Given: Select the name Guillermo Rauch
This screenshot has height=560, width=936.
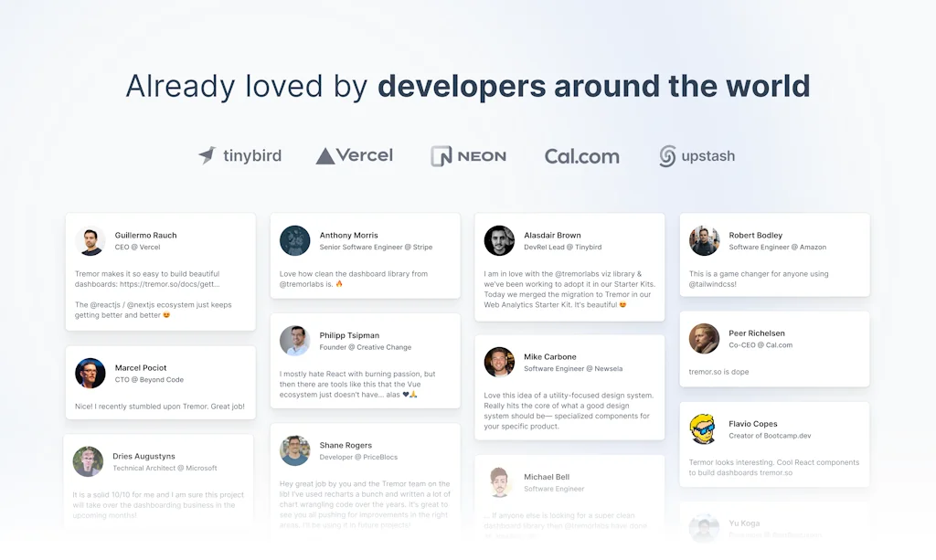Looking at the screenshot, I should [145, 235].
